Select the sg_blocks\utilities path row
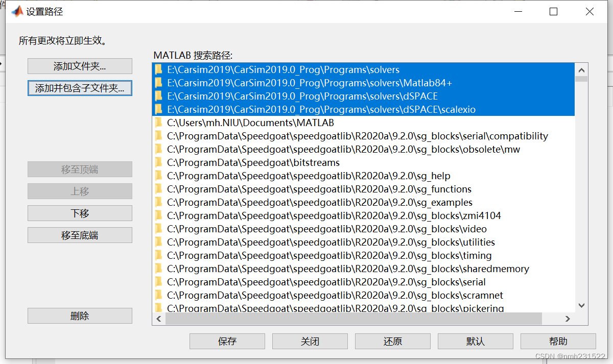613x364 pixels. [x=364, y=242]
